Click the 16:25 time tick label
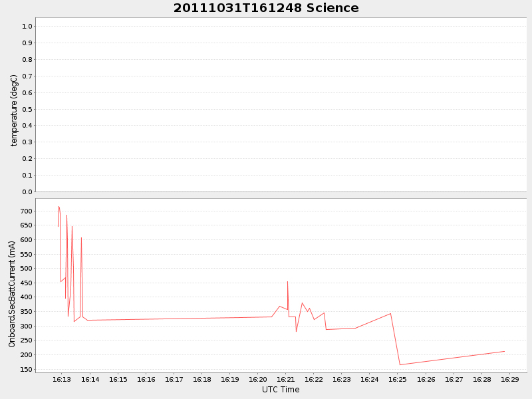532x399 pixels. (398, 379)
